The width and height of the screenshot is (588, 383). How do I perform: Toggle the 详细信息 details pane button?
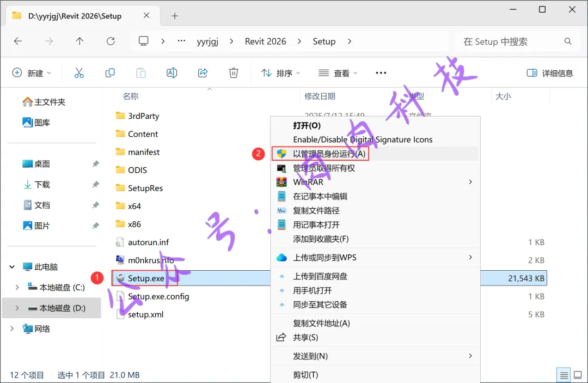pos(550,73)
